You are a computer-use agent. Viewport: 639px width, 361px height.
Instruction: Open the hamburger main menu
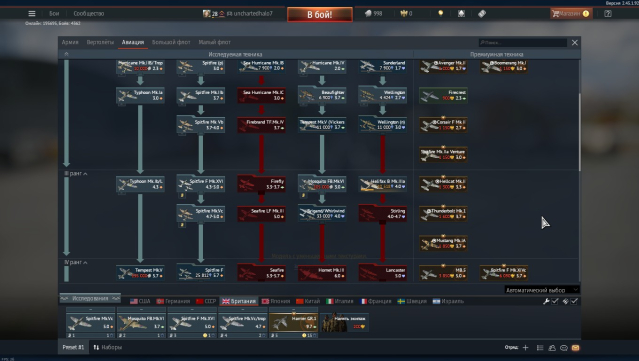(x=32, y=13)
